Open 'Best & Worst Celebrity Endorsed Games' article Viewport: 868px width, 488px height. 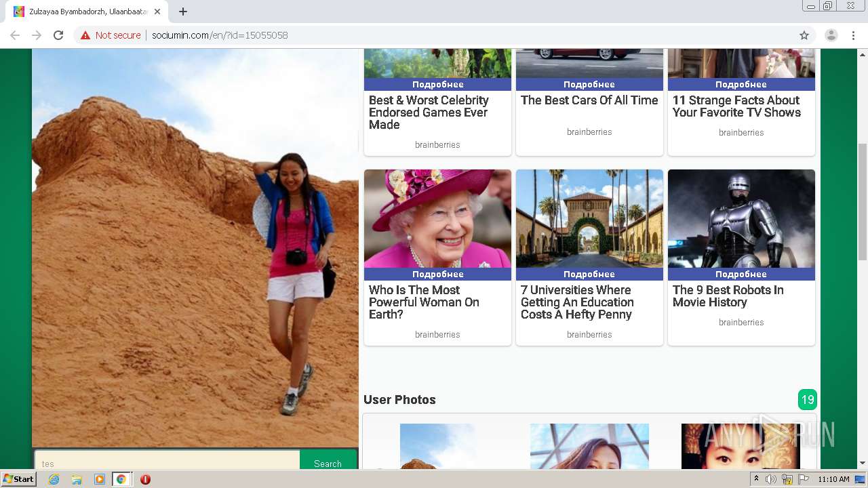pyautogui.click(x=429, y=113)
